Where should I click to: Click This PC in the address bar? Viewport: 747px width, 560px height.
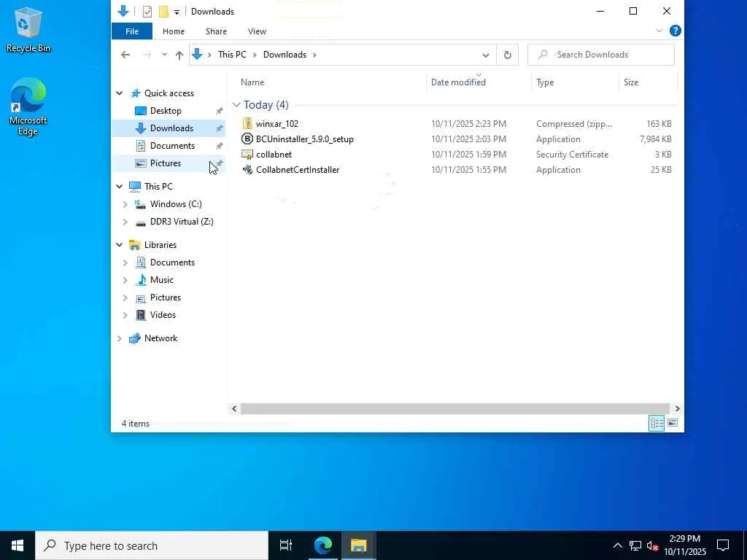232,55
